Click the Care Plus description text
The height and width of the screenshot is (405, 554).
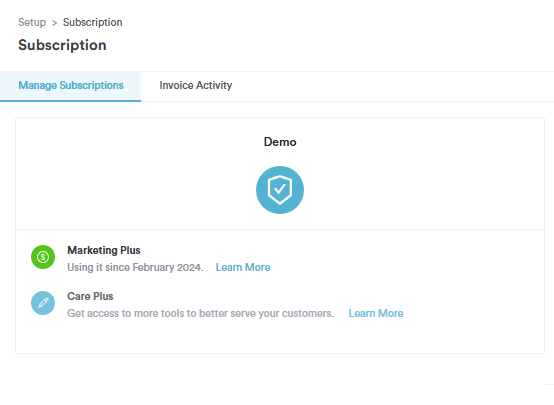click(200, 313)
